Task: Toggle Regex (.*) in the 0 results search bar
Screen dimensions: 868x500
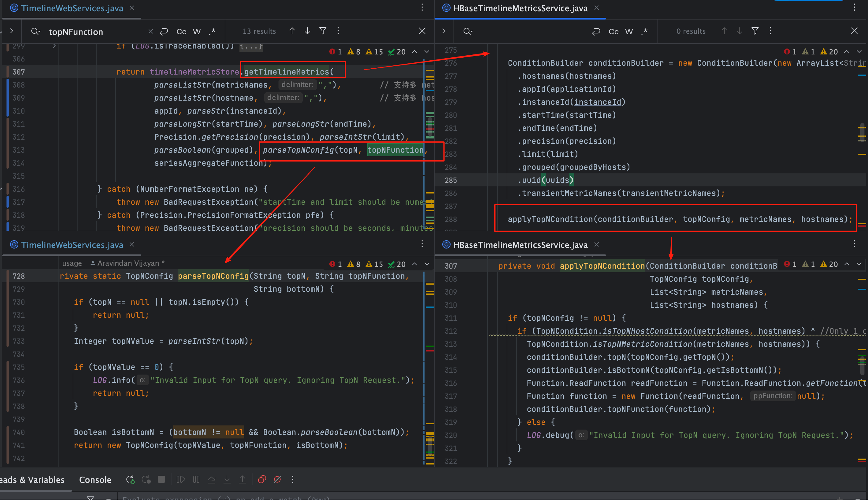Action: click(x=645, y=32)
